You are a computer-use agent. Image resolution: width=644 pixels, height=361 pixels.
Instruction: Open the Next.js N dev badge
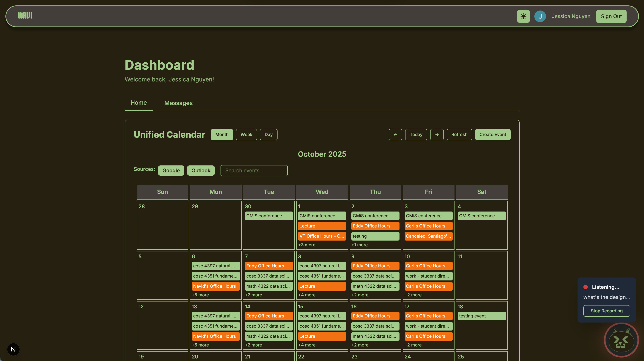pos(13,349)
